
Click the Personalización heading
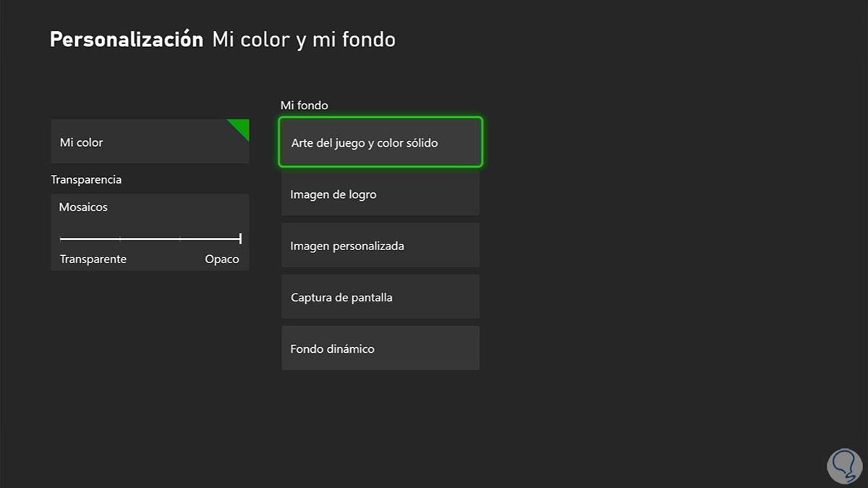(127, 40)
